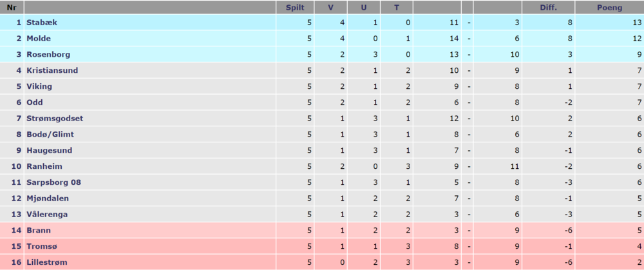644x270 pixels.
Task: Open the Brann team entry
Action: 39,231
